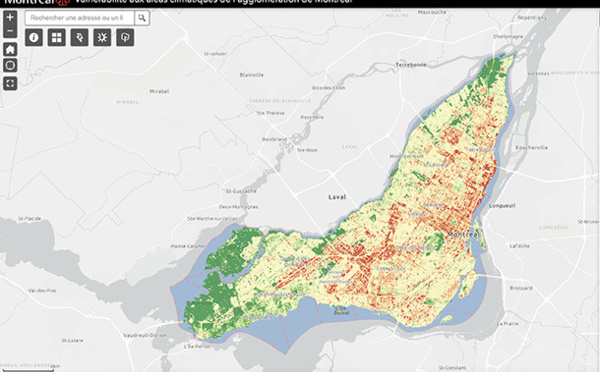Click the large green park area in west island
Viewport: 600px width, 372px height.
226,253
